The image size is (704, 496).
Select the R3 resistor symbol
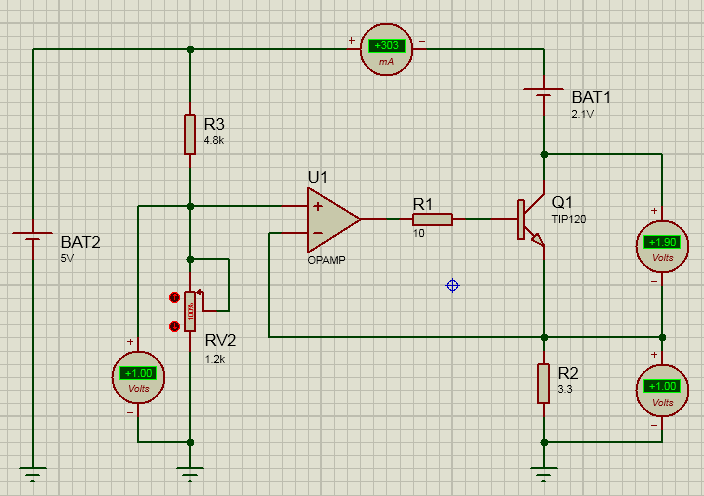pyautogui.click(x=190, y=135)
